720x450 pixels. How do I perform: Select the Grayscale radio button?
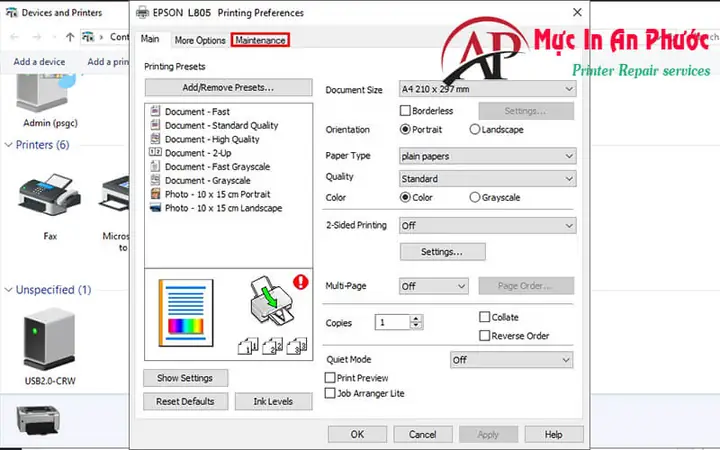tap(475, 197)
